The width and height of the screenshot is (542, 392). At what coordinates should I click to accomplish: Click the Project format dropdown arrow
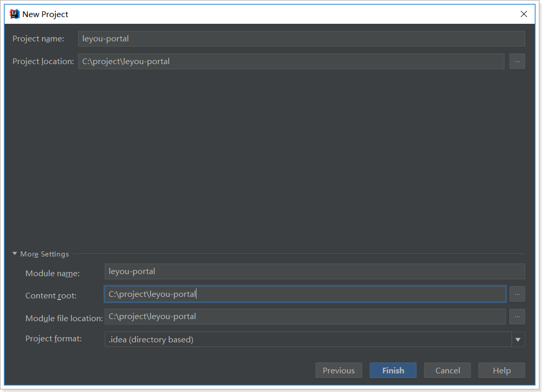coord(518,339)
